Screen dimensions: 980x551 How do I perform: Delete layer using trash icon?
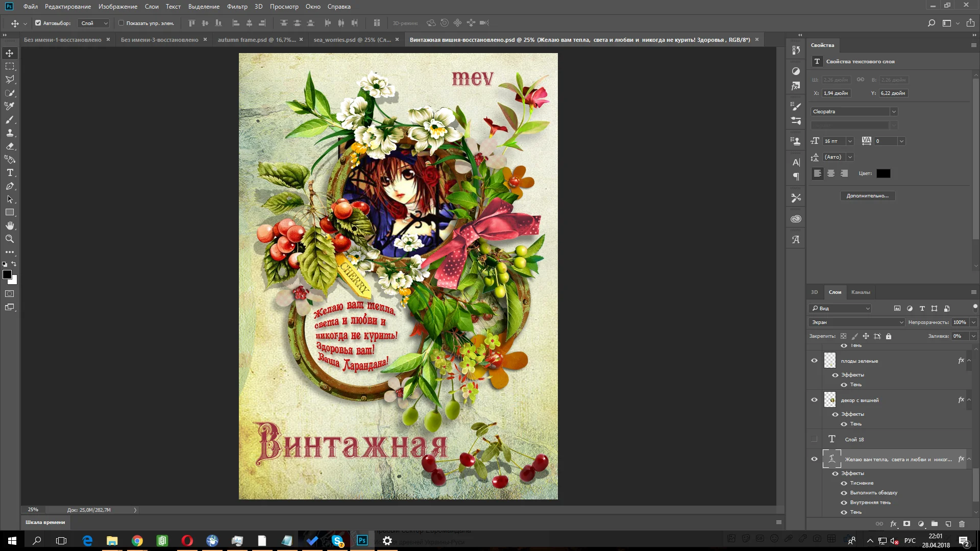[962, 524]
